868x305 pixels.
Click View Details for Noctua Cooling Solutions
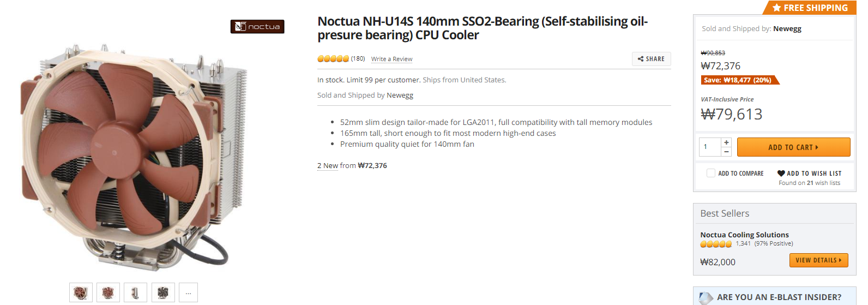(x=818, y=260)
